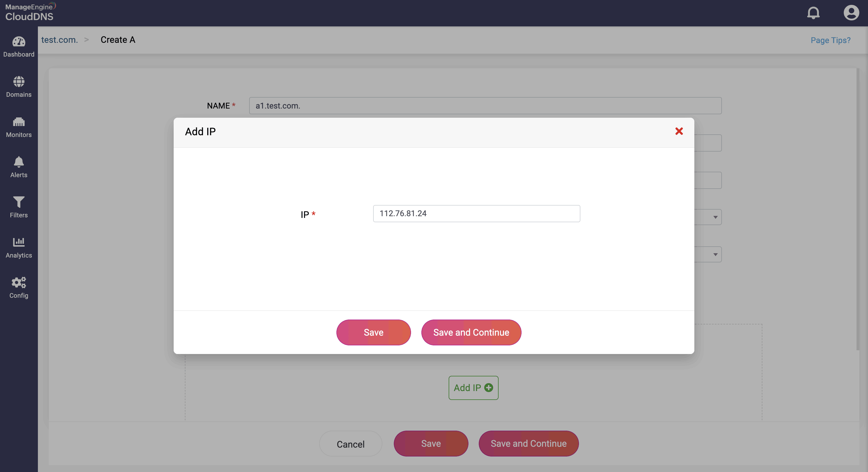Click the green Add IP button
Image resolution: width=868 pixels, height=472 pixels.
coord(473,388)
